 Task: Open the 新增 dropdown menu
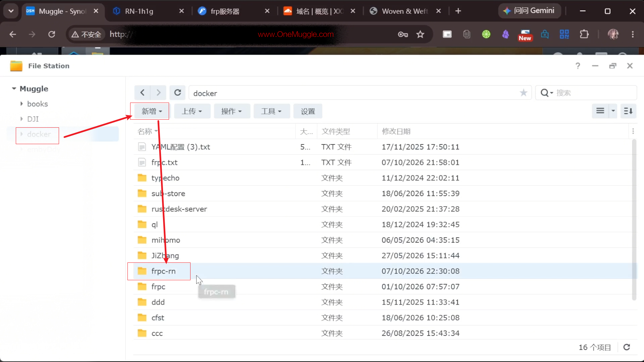tap(152, 111)
